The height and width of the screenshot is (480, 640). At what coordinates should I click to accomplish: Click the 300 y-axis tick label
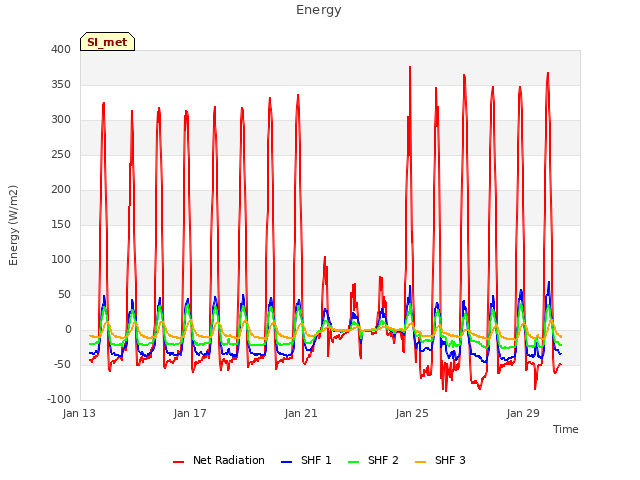[x=61, y=120]
